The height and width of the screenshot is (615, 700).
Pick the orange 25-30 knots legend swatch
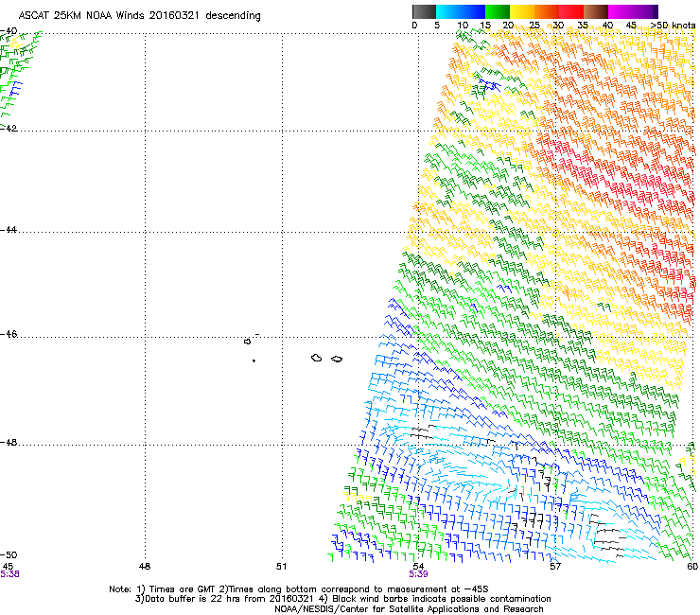click(x=547, y=11)
